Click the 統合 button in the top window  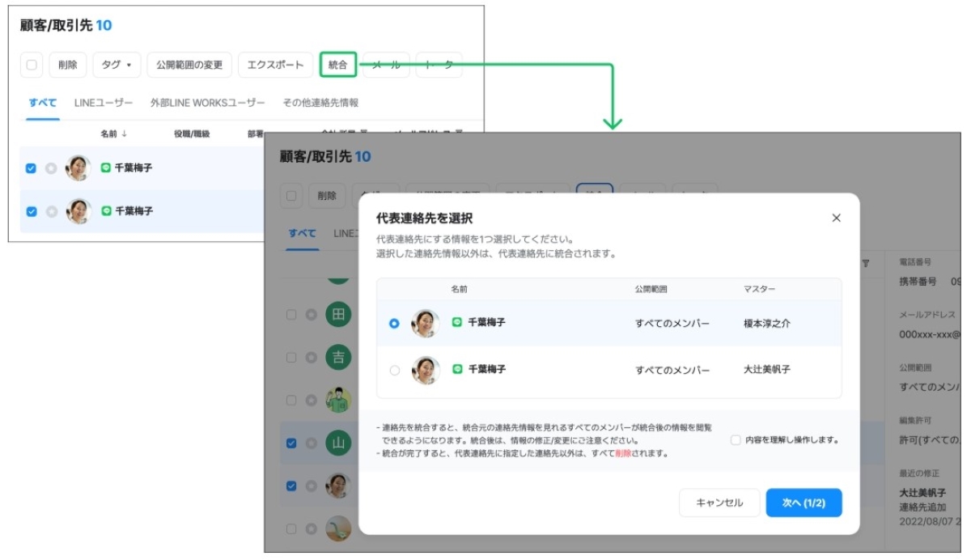point(338,65)
